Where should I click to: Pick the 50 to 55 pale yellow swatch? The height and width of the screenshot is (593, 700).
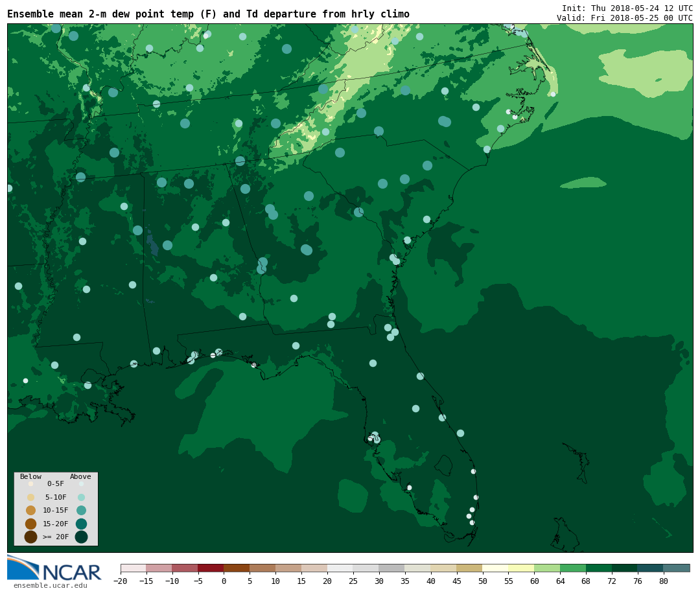pyautogui.click(x=496, y=568)
